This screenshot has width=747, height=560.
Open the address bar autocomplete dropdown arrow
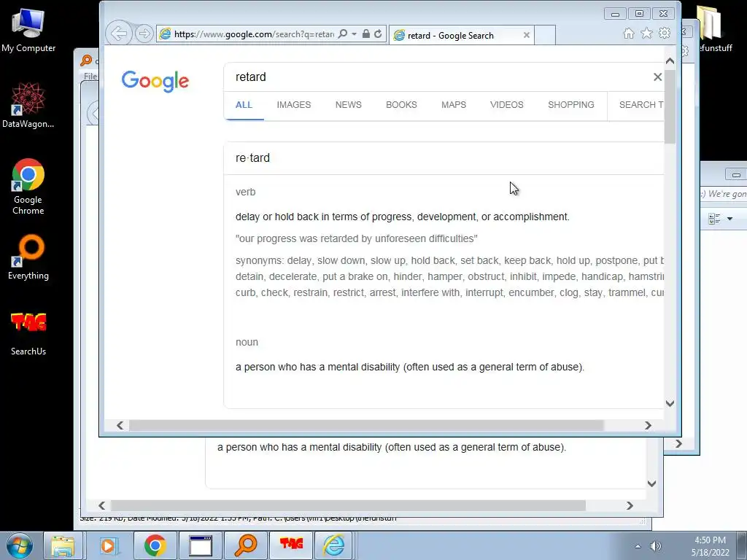tap(354, 34)
